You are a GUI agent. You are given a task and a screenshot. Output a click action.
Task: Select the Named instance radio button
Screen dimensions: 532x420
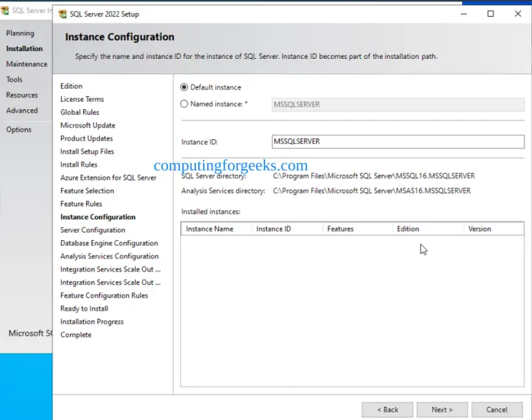(x=184, y=104)
